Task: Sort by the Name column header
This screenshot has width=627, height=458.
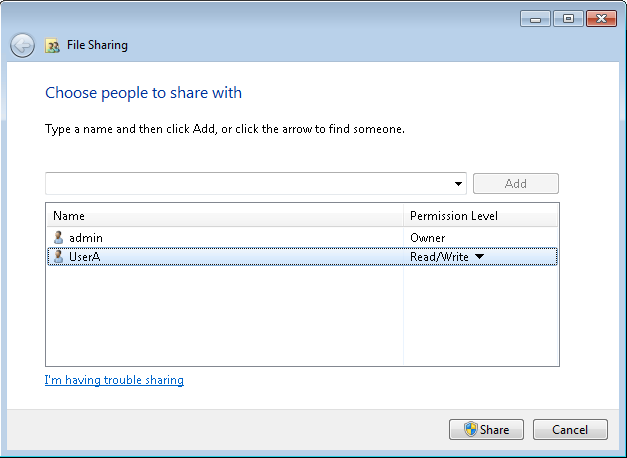Action: click(x=225, y=216)
